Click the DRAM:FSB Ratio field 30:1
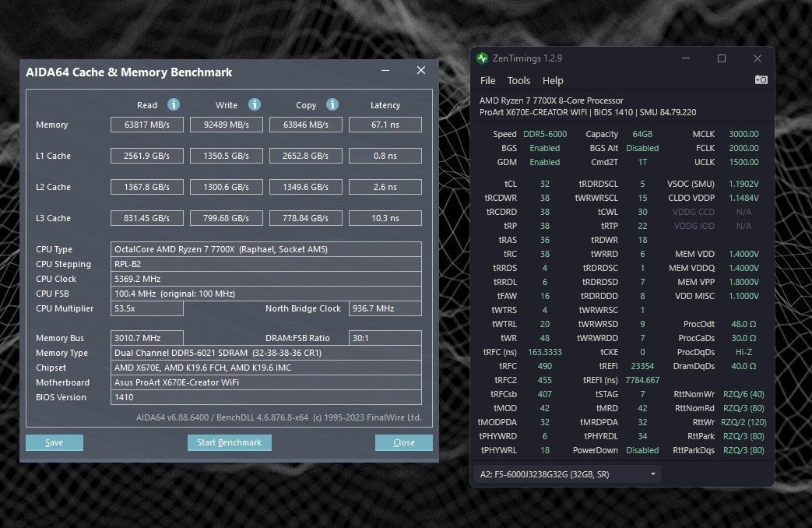 (385, 338)
